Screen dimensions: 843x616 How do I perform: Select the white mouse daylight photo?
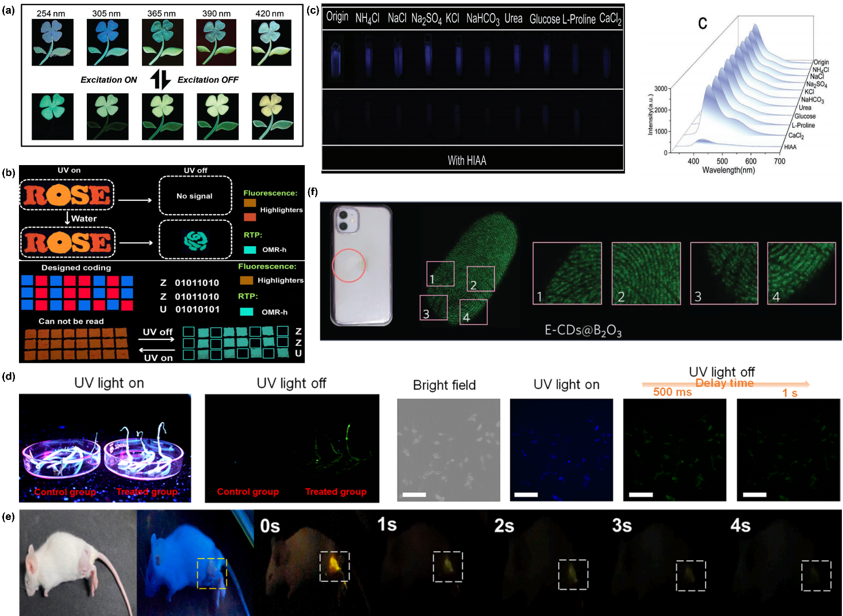tap(78, 563)
